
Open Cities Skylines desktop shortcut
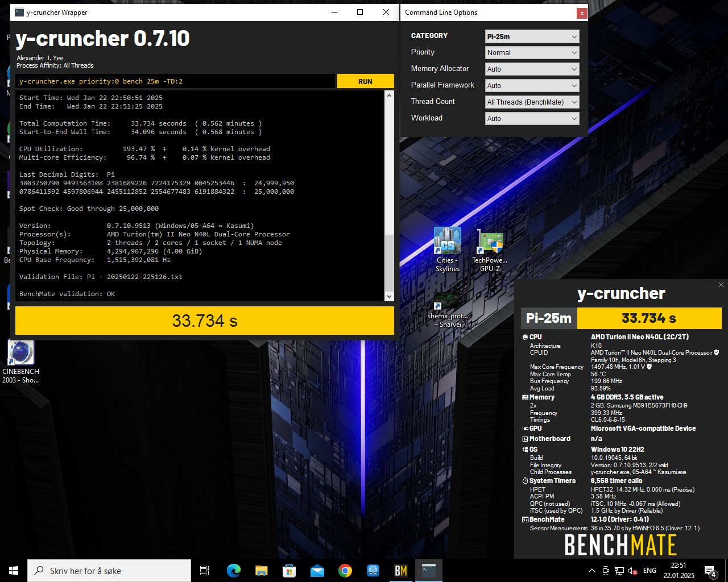point(448,250)
